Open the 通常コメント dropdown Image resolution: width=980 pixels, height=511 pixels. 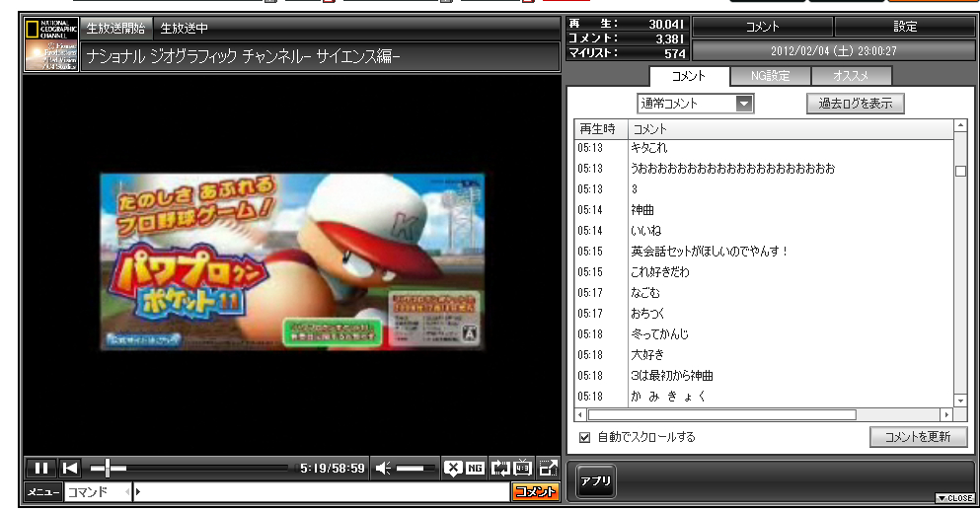[744, 104]
